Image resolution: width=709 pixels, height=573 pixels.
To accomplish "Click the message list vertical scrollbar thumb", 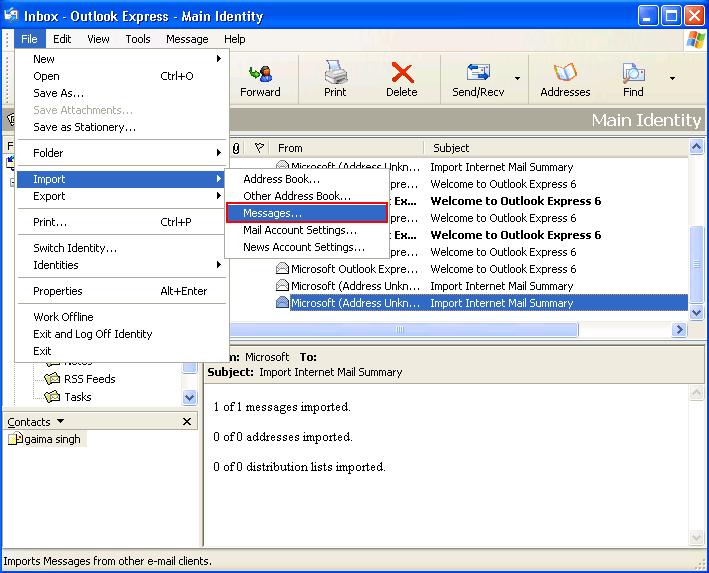I will point(696,264).
